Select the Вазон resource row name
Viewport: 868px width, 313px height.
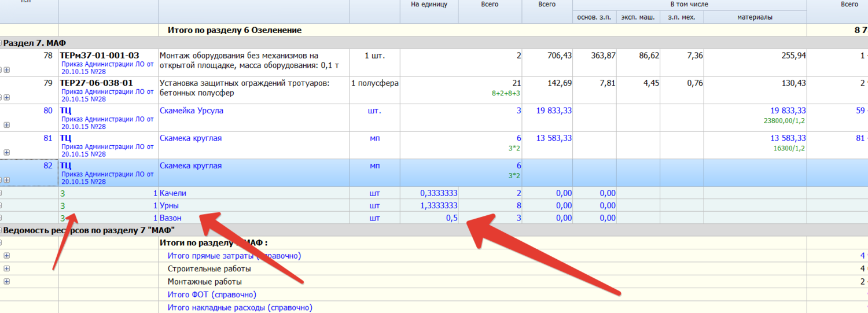171,219
